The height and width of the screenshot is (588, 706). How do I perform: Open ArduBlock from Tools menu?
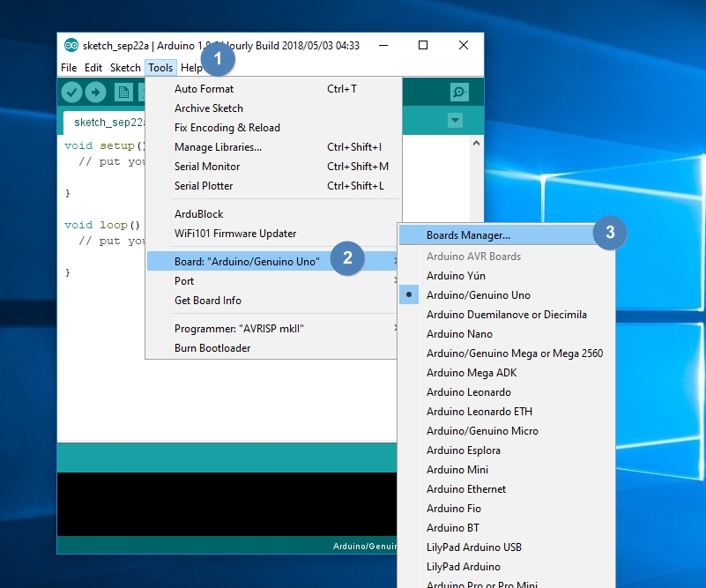tap(273, 214)
